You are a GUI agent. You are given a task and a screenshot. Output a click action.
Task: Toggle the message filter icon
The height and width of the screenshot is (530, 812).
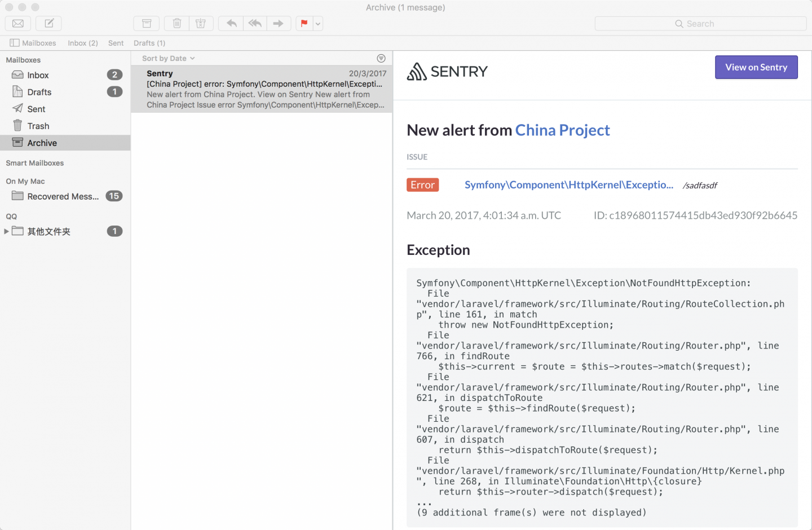point(381,58)
